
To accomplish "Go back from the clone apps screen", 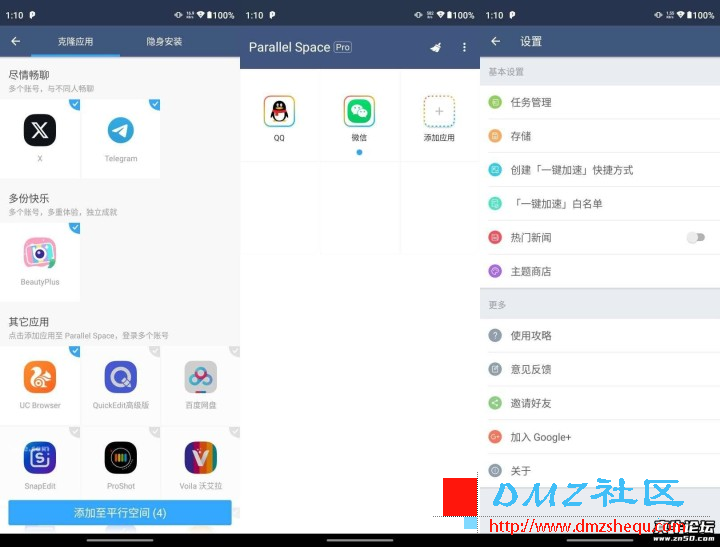I will pyautogui.click(x=15, y=41).
